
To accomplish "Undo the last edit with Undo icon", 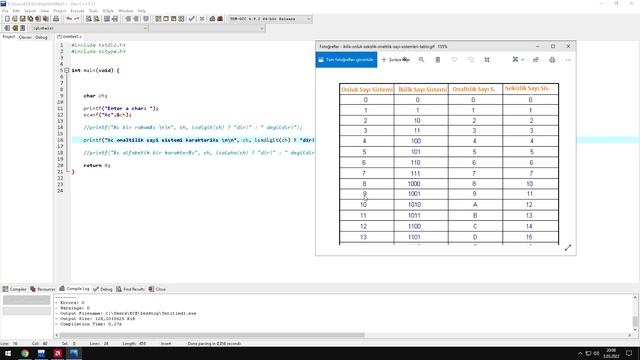I will pos(69,19).
